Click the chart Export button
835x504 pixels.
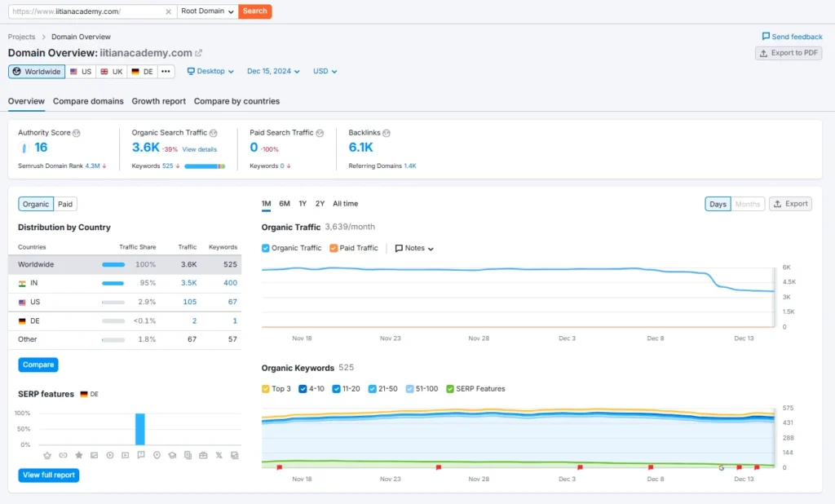click(791, 204)
